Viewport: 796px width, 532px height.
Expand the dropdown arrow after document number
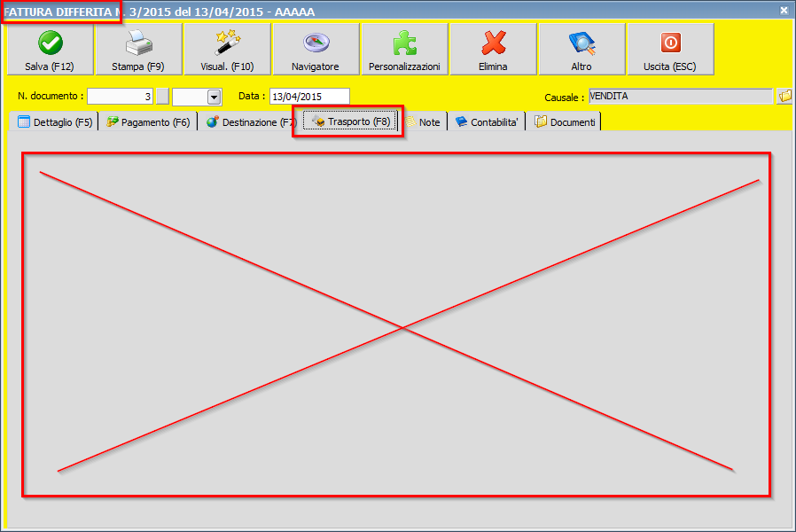(215, 97)
